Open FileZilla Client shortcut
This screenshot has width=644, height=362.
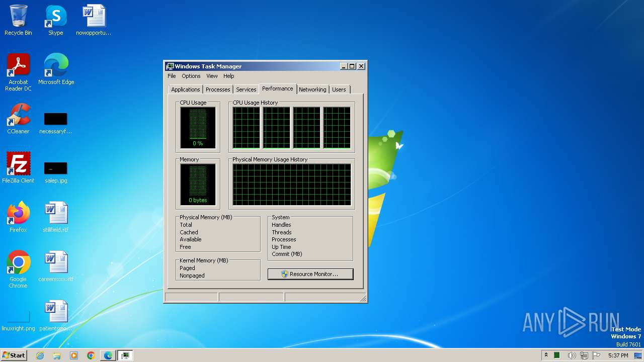click(18, 168)
